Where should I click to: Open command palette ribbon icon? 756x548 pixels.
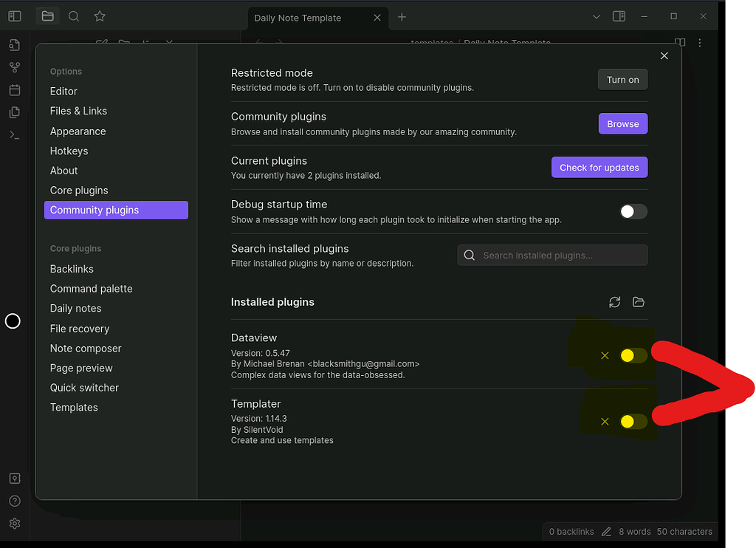[x=15, y=135]
